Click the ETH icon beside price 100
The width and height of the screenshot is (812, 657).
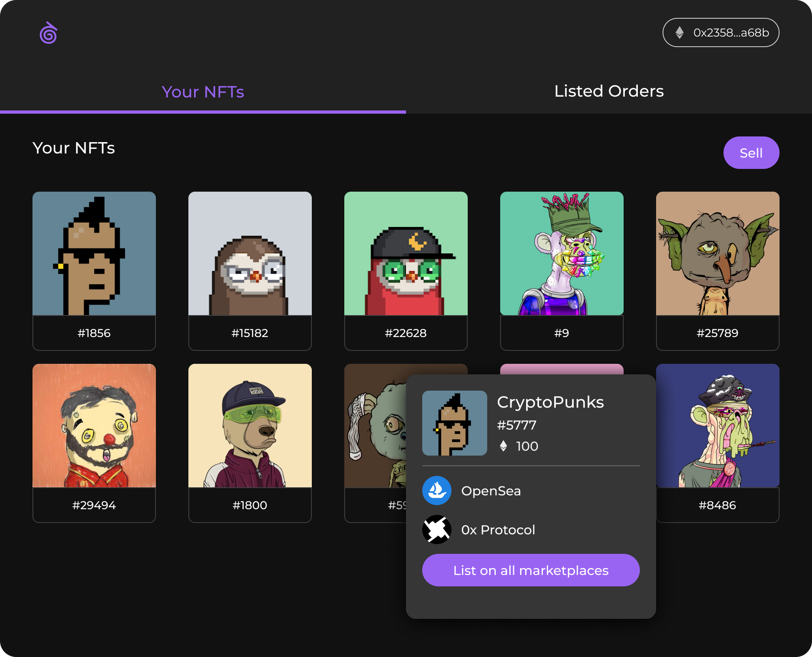click(x=503, y=446)
